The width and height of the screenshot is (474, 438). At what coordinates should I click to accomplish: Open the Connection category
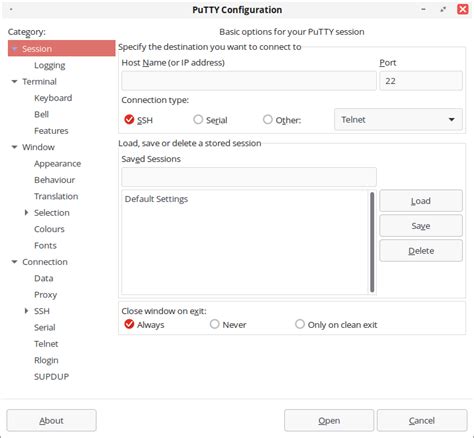(x=45, y=262)
